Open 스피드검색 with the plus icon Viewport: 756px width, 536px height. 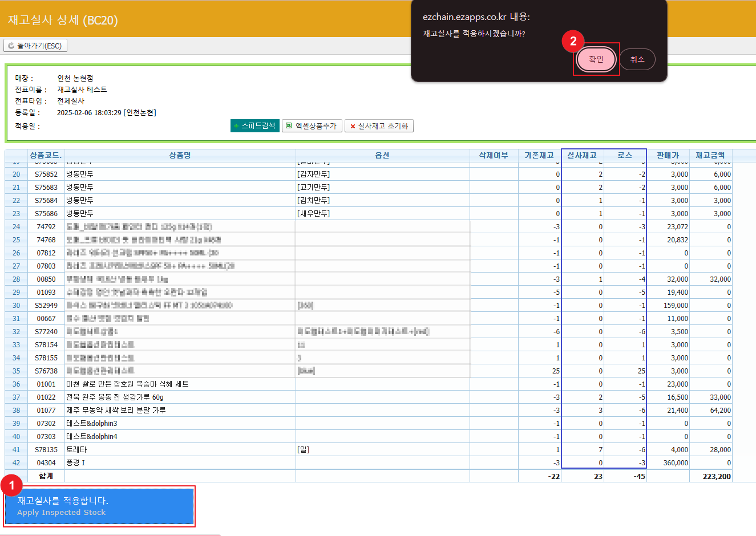coord(254,125)
